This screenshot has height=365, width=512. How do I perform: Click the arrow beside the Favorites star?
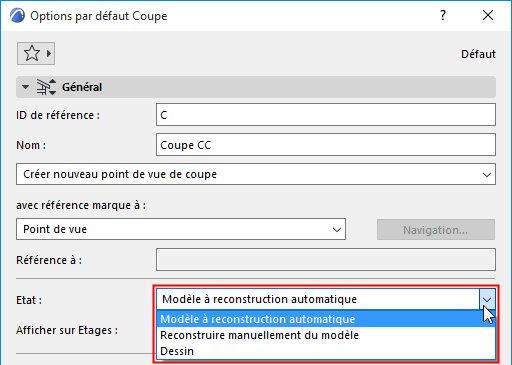49,53
